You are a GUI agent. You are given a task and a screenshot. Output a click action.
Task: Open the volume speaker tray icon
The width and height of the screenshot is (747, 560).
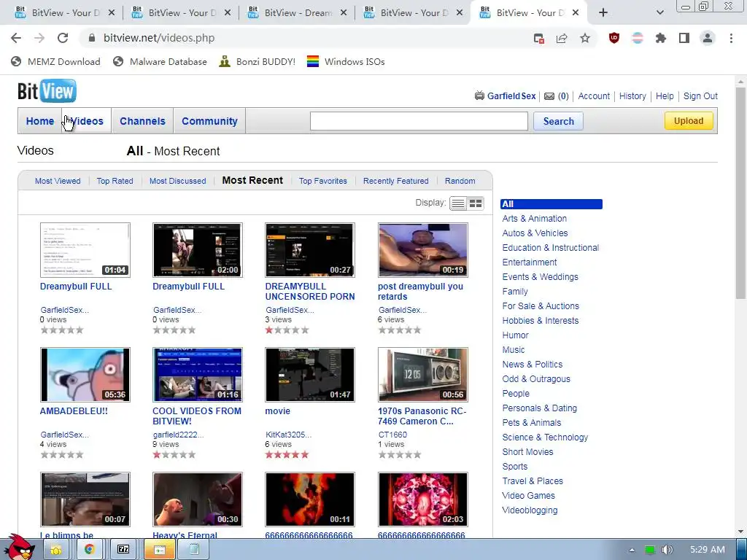tap(667, 550)
